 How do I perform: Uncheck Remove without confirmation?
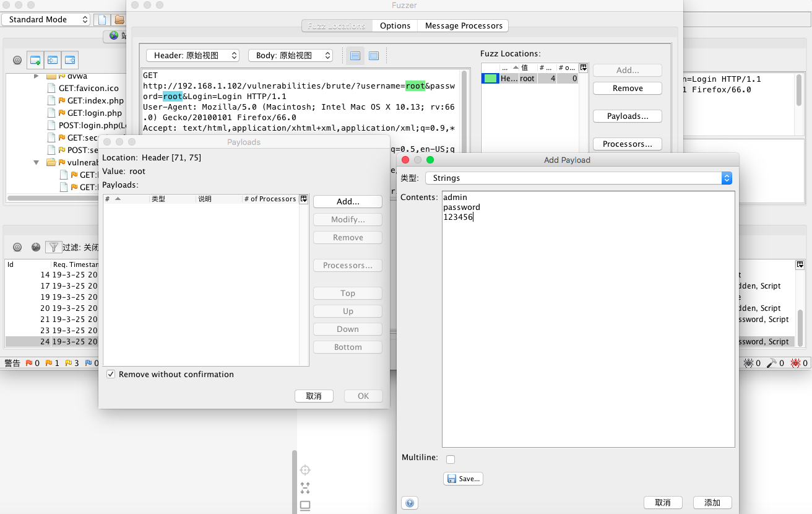coord(110,374)
